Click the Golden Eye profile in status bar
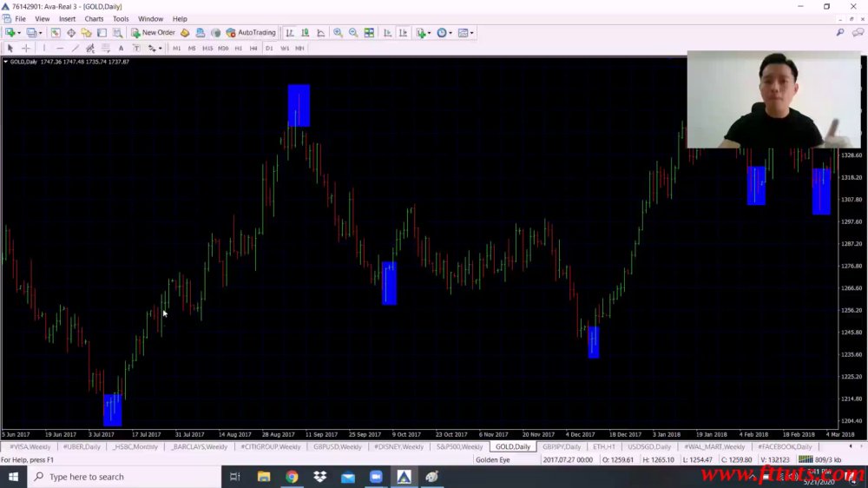 (x=493, y=459)
